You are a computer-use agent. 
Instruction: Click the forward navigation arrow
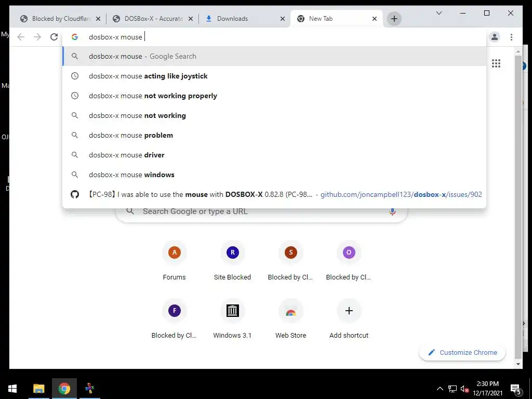pos(37,37)
